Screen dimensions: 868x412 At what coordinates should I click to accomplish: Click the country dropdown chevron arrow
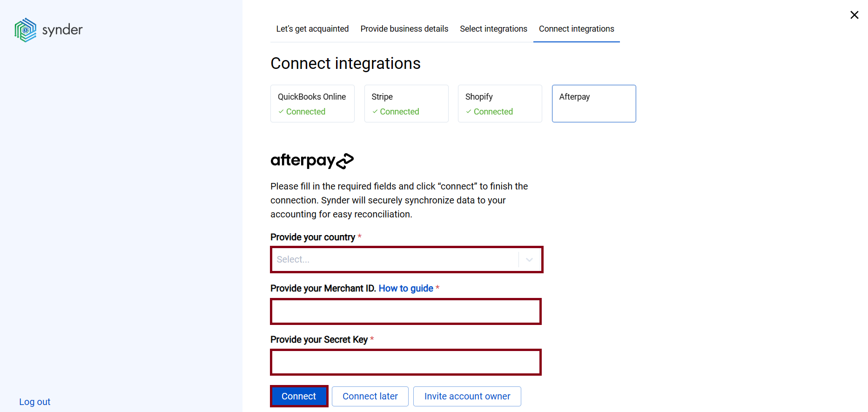coord(529,259)
